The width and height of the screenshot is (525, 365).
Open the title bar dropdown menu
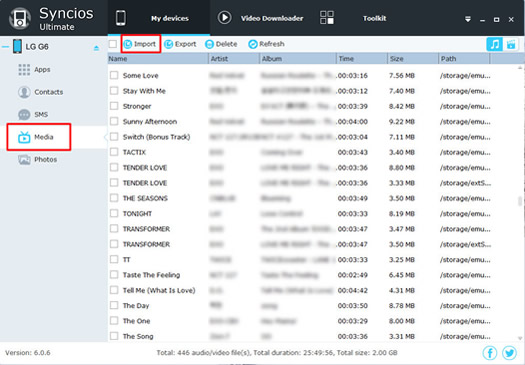click(x=468, y=19)
